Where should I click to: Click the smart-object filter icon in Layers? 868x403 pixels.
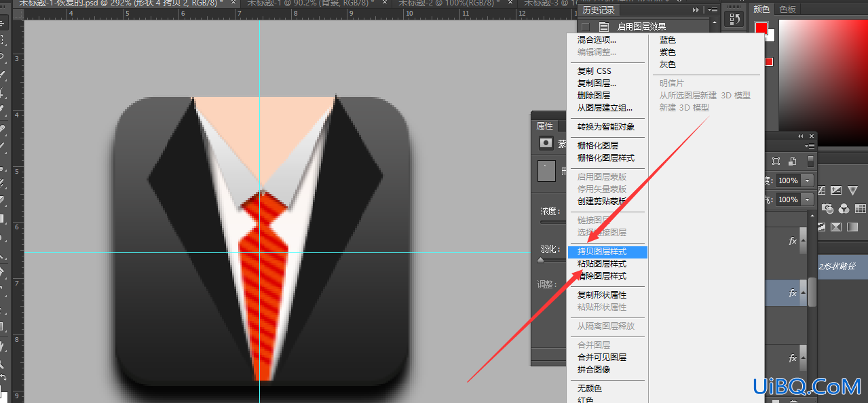792,161
